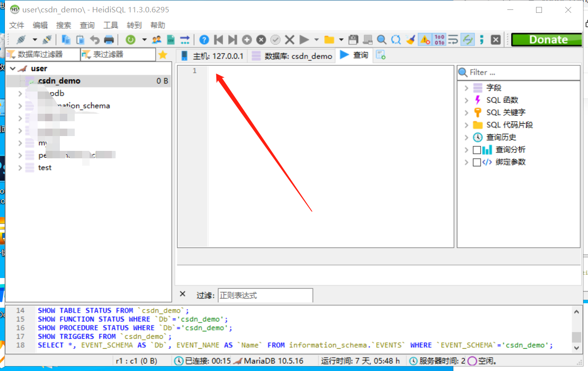Switch to the 数据库: csdn_demo tab
The image size is (588, 371).
point(292,56)
